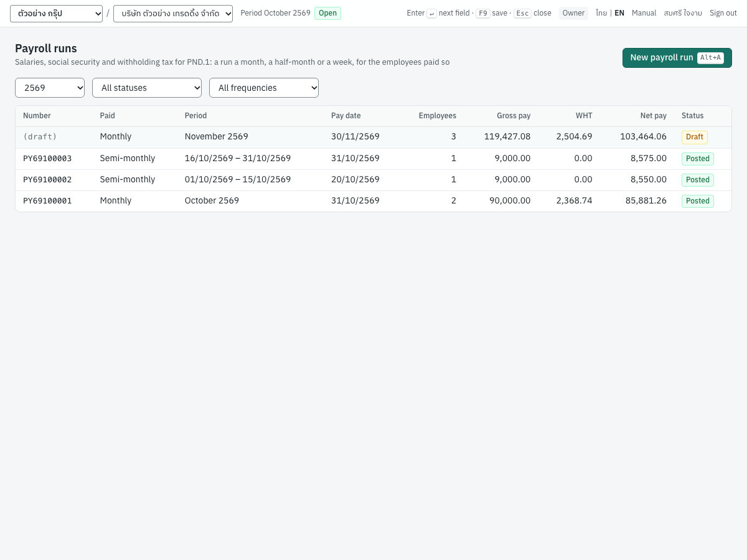Viewport: 747px width, 560px height.
Task: Click the Owner role badge
Action: coord(573,13)
